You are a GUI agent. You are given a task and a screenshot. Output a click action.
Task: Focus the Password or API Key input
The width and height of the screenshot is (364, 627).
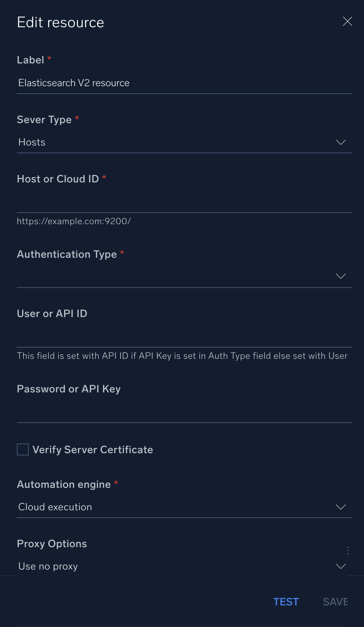[184, 411]
